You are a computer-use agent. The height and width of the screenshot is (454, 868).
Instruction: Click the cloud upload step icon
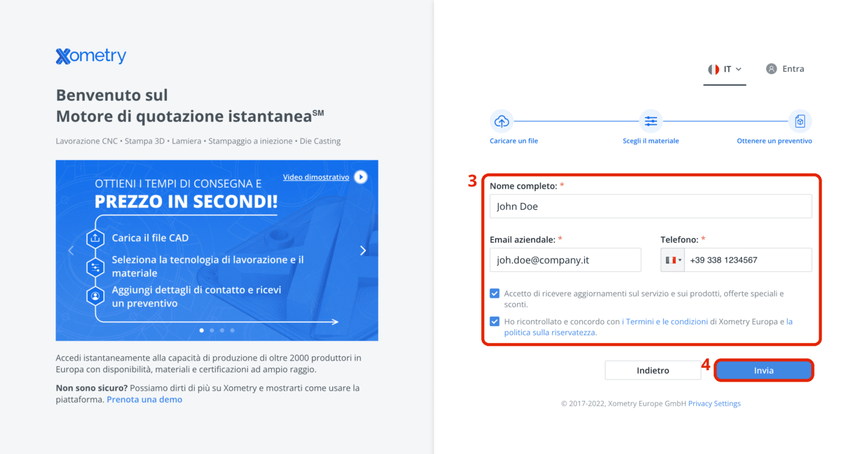[502, 121]
